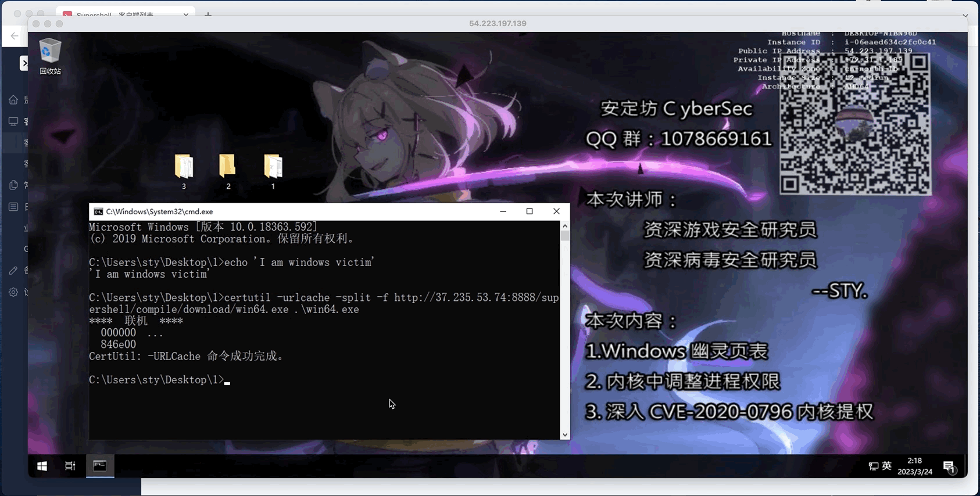
Task: Open the list/log icon in Supershell sidebar
Action: click(x=13, y=207)
